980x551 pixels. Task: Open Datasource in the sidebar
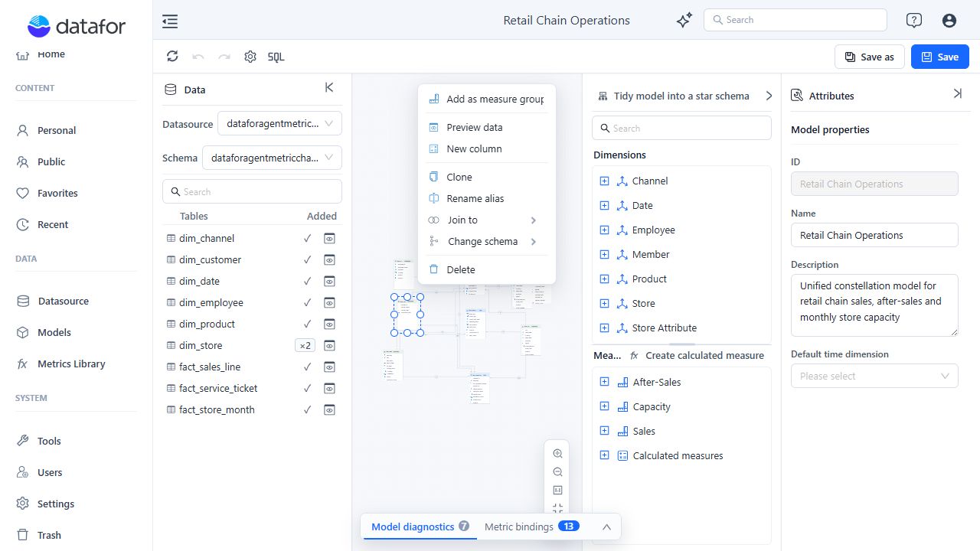tap(64, 301)
